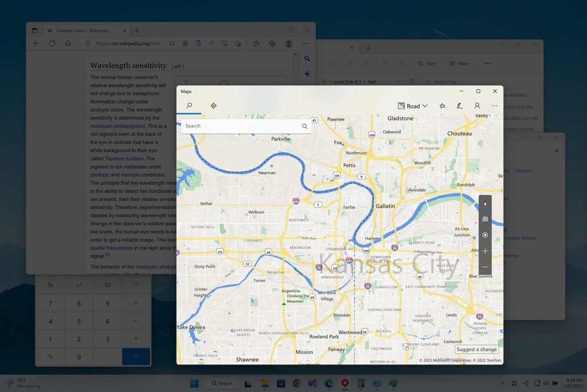Tilt the map with the grid button
This screenshot has height=392, width=587.
click(x=485, y=219)
